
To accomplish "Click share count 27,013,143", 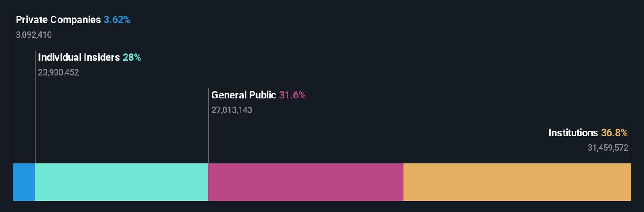I will [232, 110].
